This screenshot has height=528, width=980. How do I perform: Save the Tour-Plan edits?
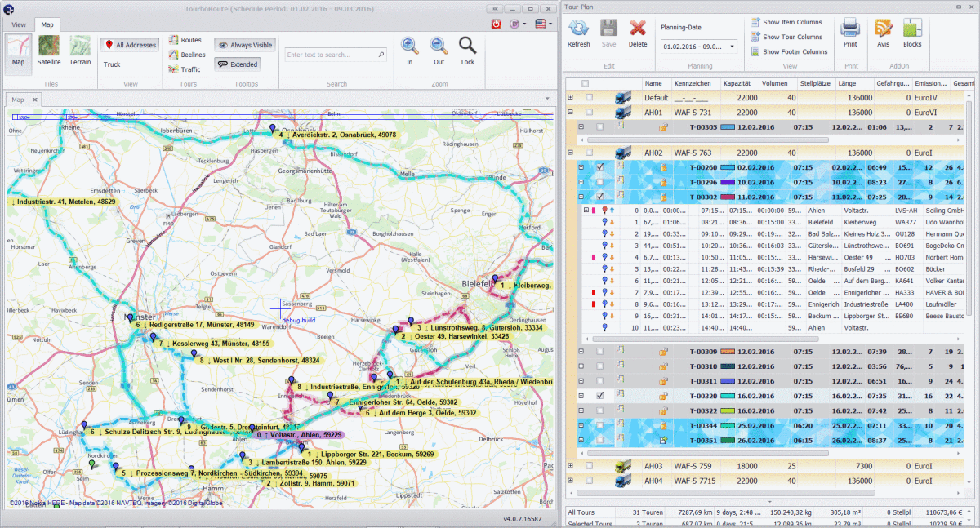point(608,34)
